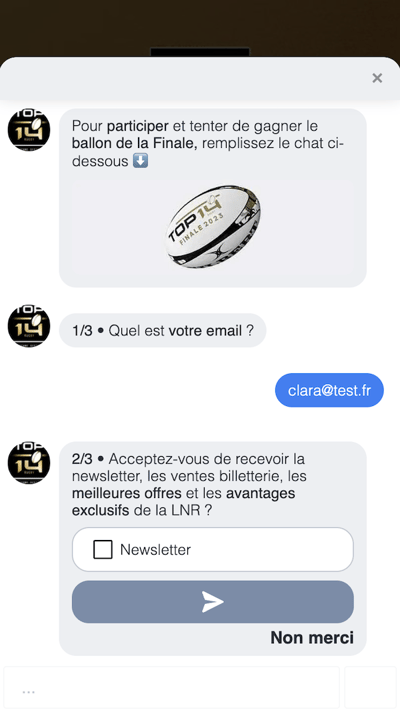Click the Top 14 avatar beside the newsletter question
Screen dimensions: 400x712
pyautogui.click(x=29, y=462)
